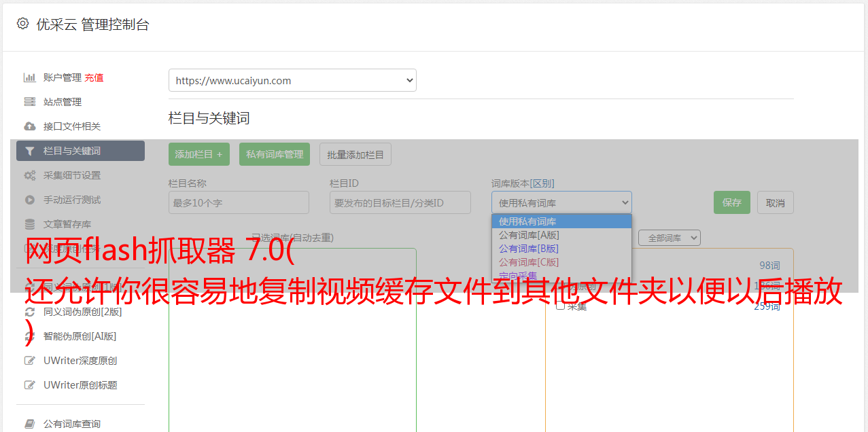868x432 pixels.
Task: Open 私有词库管理 button
Action: (275, 154)
